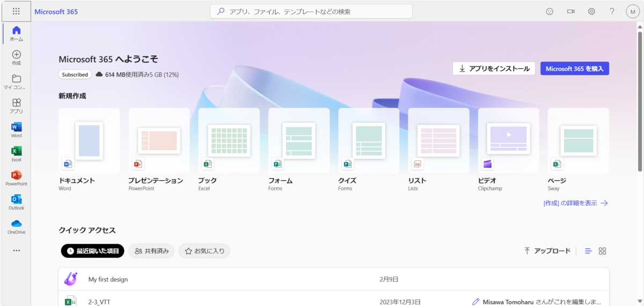This screenshot has height=306, width=644.
Task: Switch to grid view layout
Action: (602, 251)
